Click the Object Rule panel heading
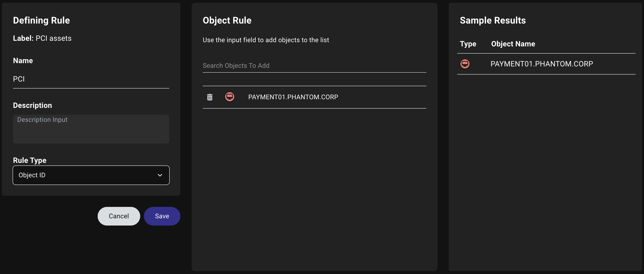The width and height of the screenshot is (644, 274). (x=227, y=20)
